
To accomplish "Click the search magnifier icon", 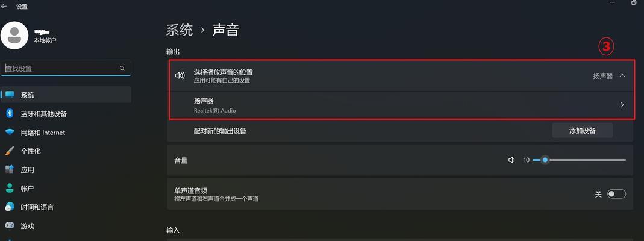I will pos(122,68).
